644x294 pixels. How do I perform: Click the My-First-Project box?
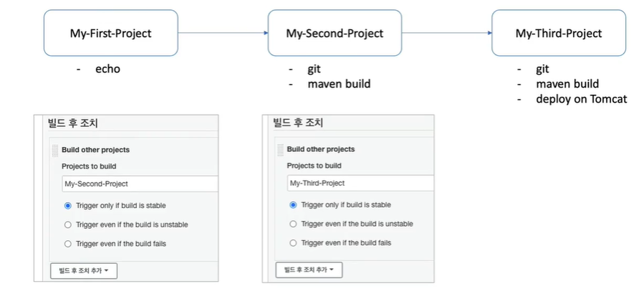pos(111,33)
